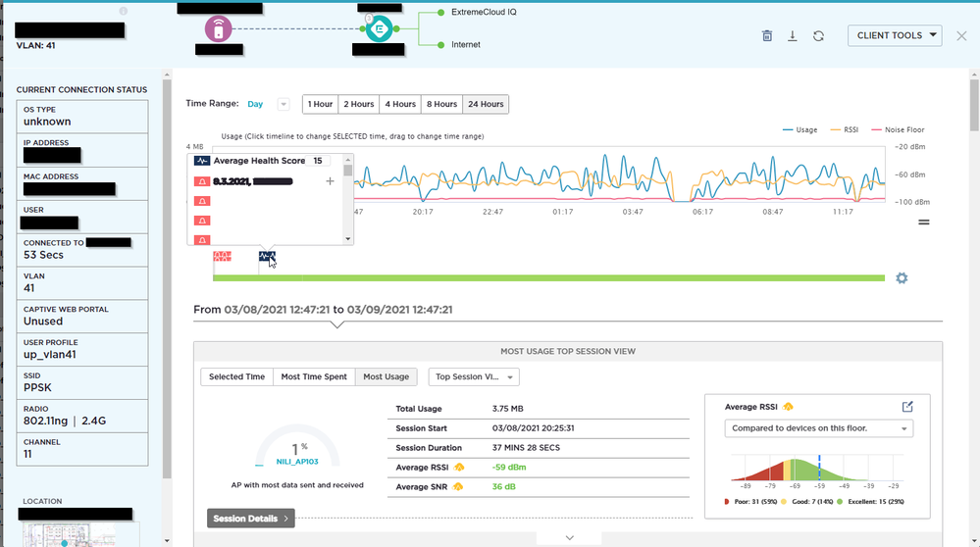Click the trash delete icon
The width and height of the screenshot is (980, 547).
click(767, 35)
